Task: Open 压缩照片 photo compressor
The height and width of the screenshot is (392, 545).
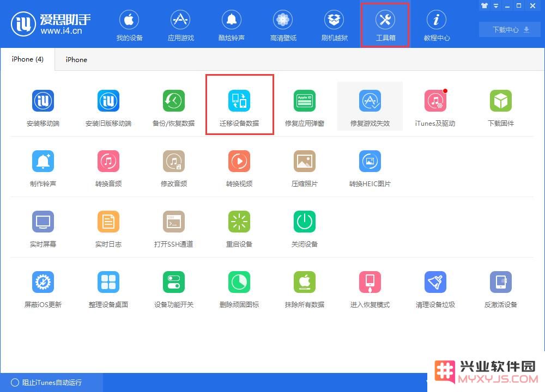Action: [x=305, y=169]
